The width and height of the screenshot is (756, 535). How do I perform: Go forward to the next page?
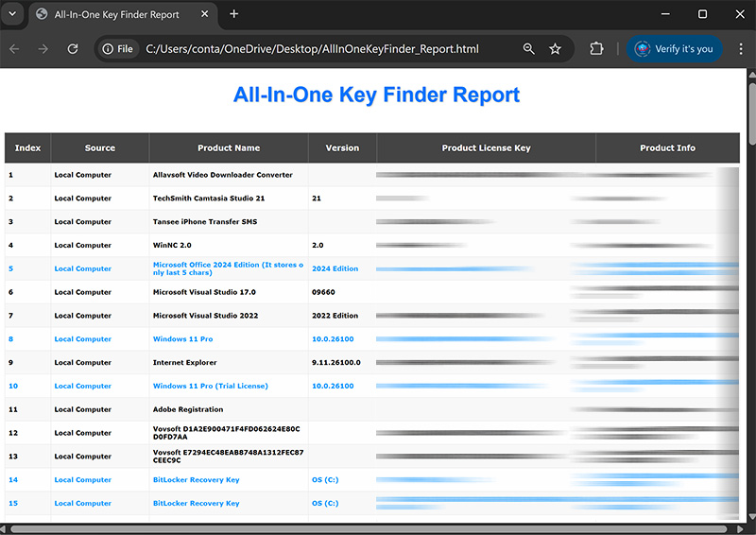[43, 49]
